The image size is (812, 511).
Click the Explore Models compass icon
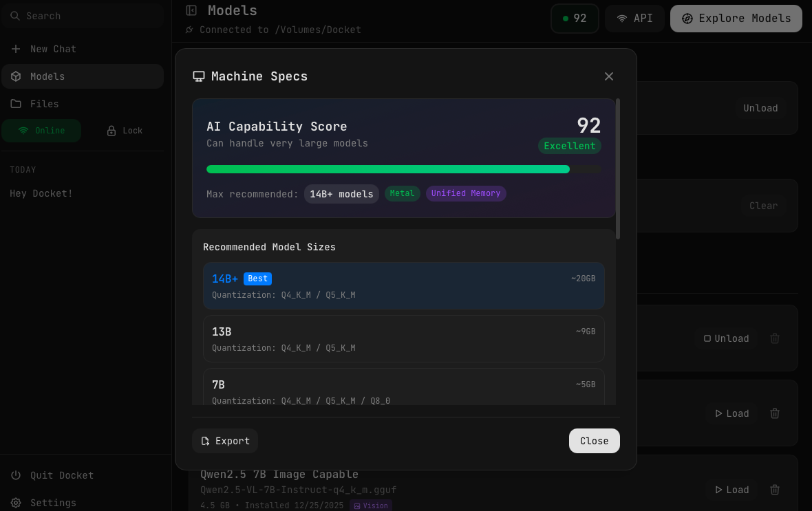(687, 19)
